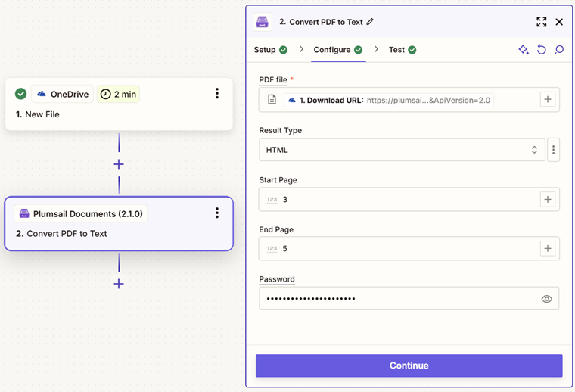575x392 pixels.
Task: Switch to the Configure tab
Action: coord(337,50)
